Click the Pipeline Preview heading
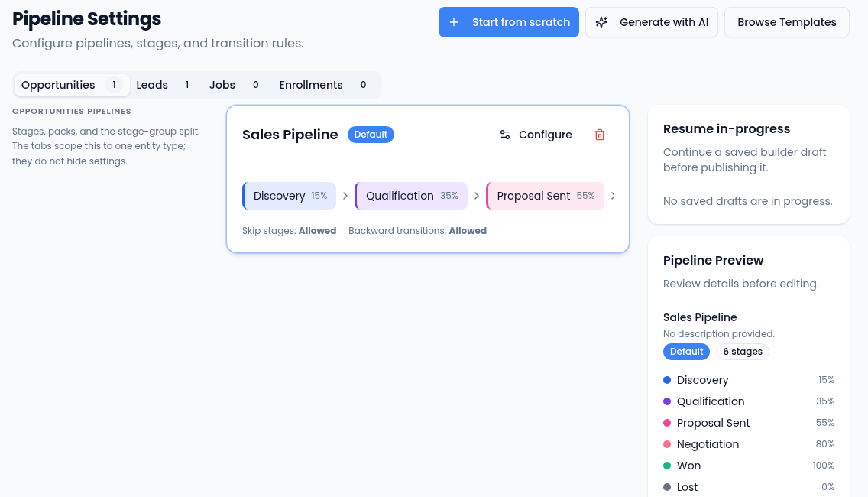The height and width of the screenshot is (497, 868). [x=713, y=261]
